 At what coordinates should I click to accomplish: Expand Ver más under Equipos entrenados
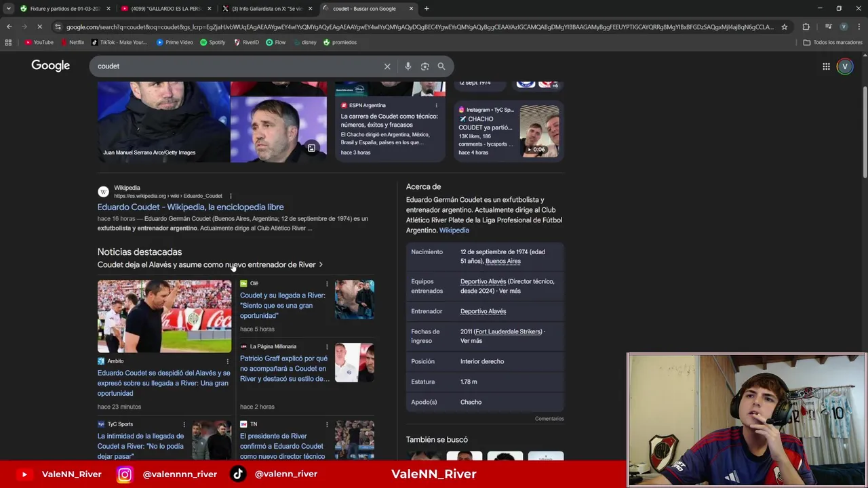click(509, 291)
